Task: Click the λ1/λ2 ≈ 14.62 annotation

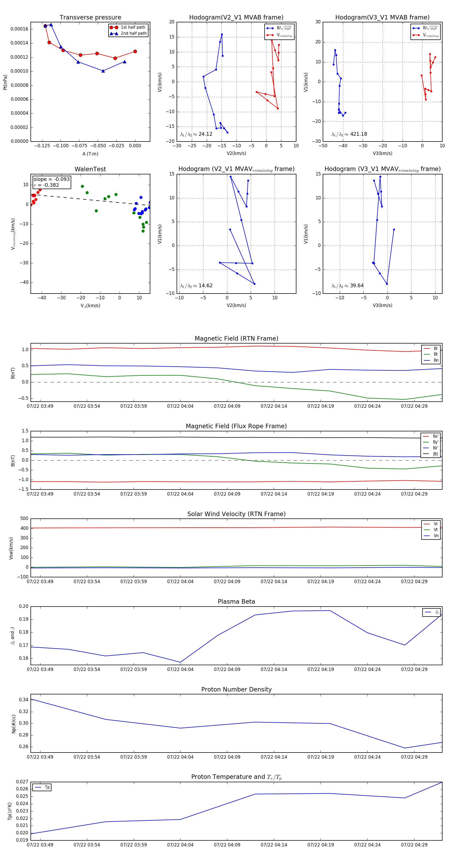Action: [x=196, y=286]
